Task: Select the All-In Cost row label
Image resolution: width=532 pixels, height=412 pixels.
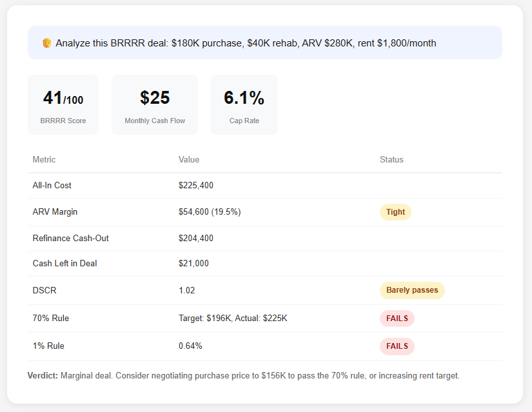Action: pos(52,185)
